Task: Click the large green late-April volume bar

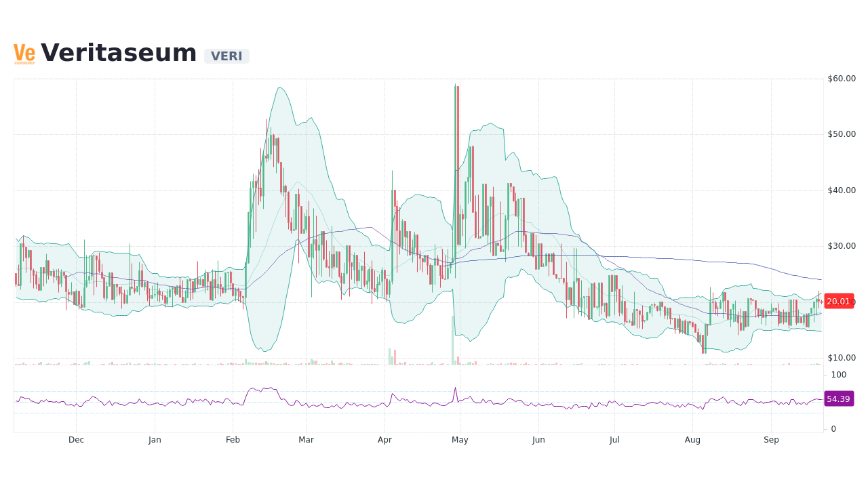Action: point(452,340)
